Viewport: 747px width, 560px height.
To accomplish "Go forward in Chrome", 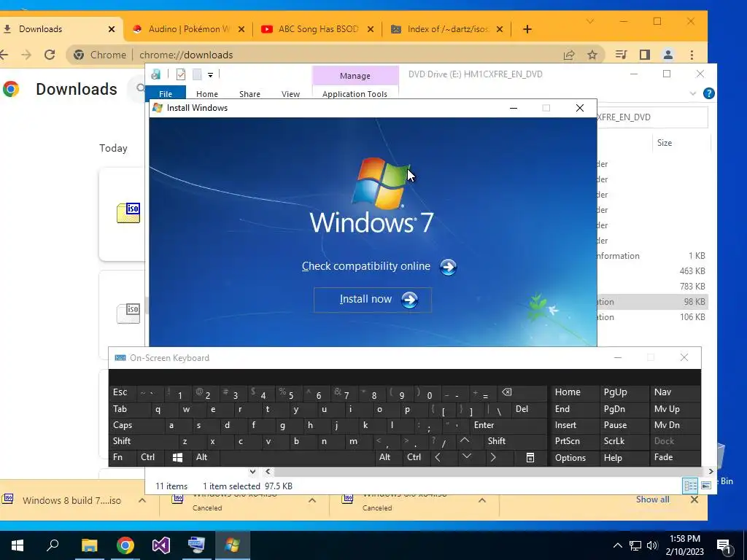I will (x=26, y=55).
